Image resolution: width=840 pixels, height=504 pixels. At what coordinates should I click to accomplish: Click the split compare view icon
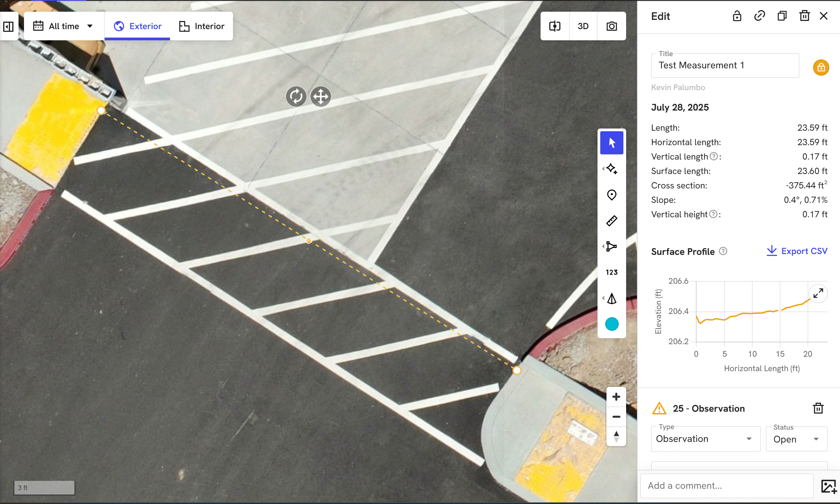(554, 26)
